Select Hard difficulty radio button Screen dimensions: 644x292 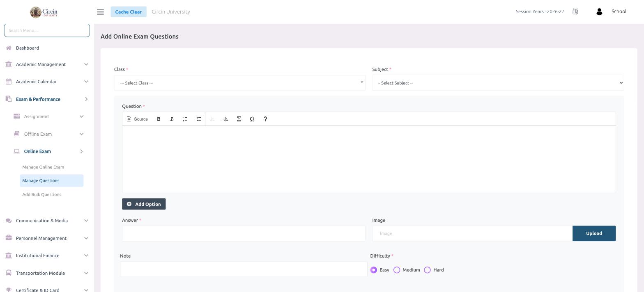pos(427,270)
